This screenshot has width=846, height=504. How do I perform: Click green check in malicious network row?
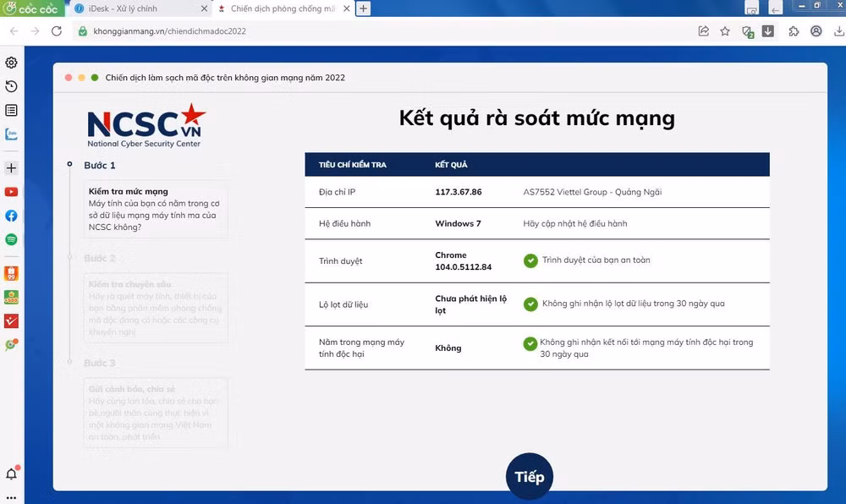(530, 344)
